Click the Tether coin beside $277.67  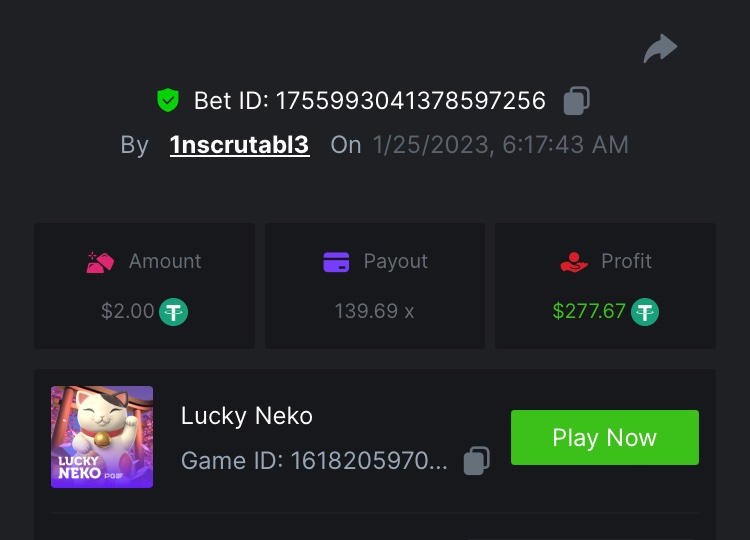coord(646,311)
